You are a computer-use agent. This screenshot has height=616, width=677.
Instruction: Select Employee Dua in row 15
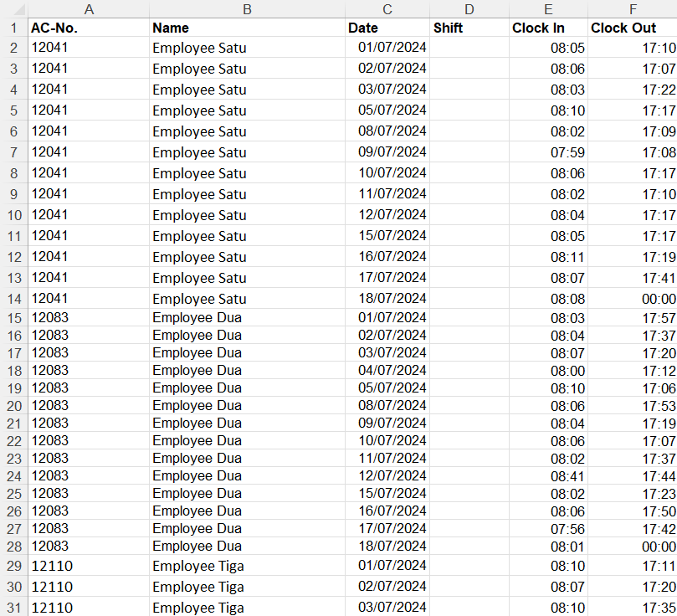[x=247, y=317]
